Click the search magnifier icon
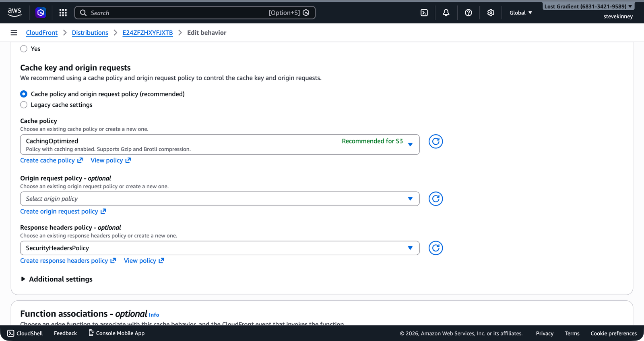This screenshot has width=644, height=341. point(83,13)
